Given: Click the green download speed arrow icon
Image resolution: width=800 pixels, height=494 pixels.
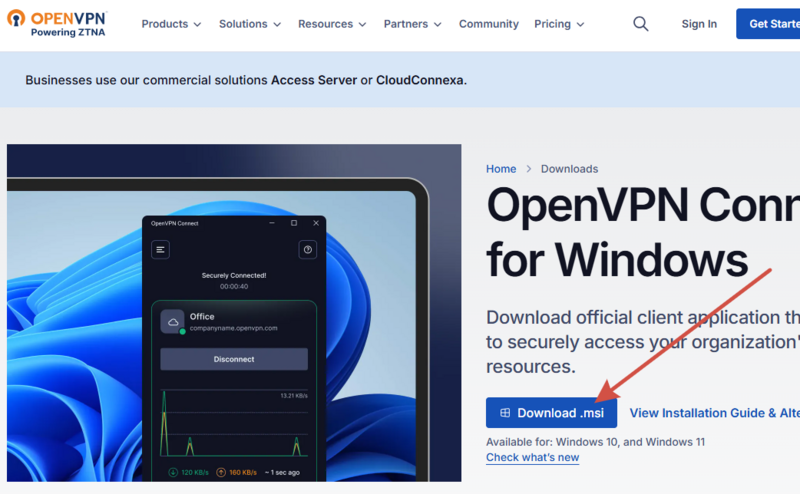Looking at the screenshot, I should (173, 473).
